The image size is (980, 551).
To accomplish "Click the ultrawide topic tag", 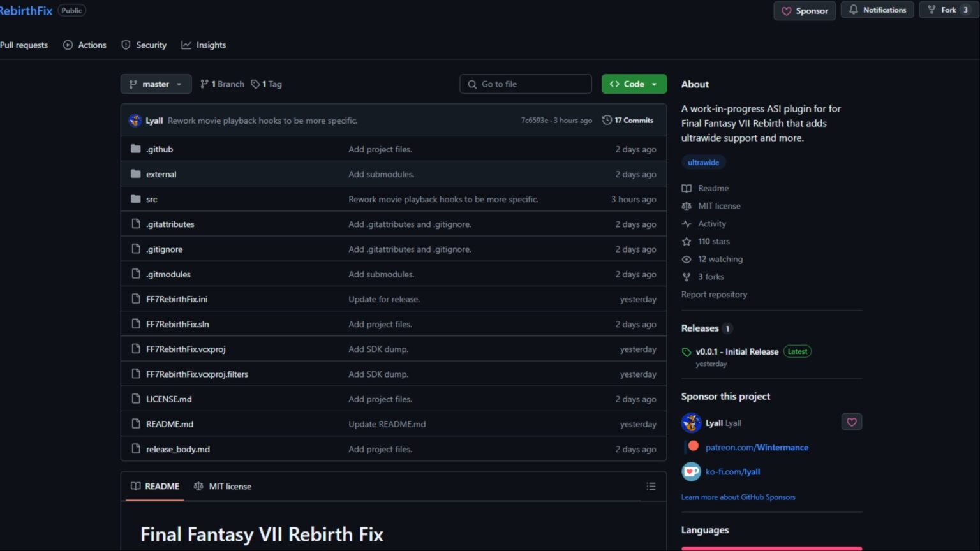I will tap(703, 163).
